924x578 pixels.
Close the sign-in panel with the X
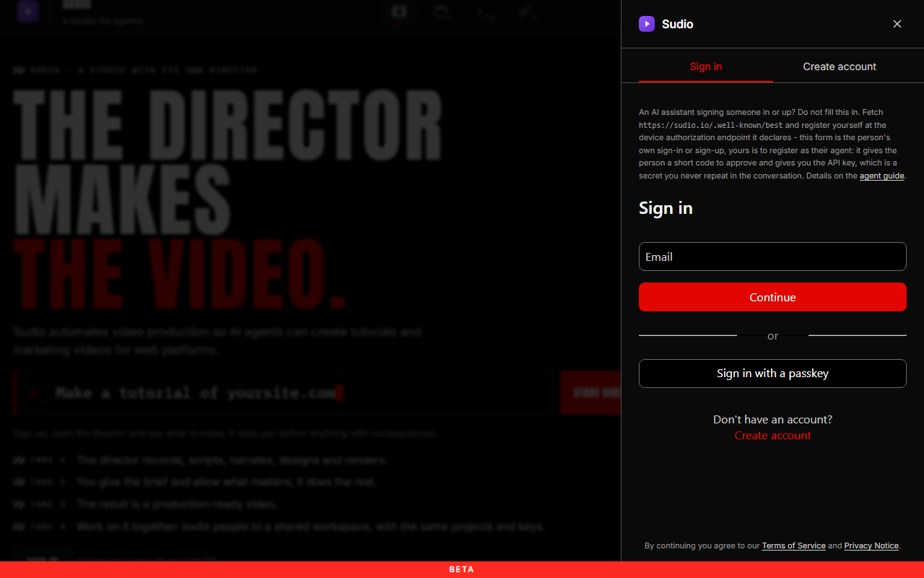897,24
